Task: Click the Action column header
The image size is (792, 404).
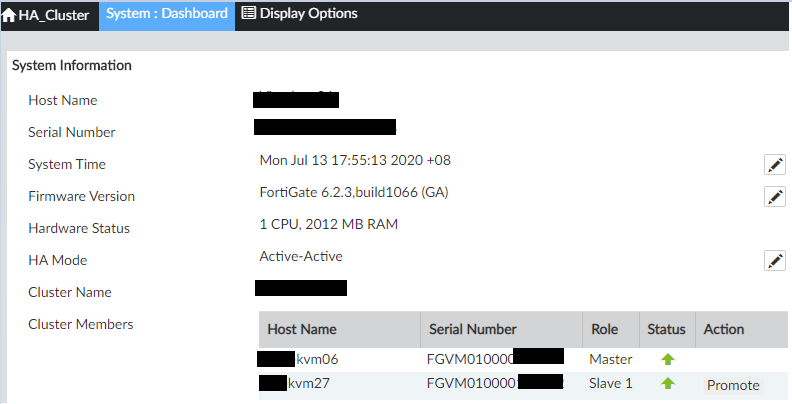Action: (724, 329)
